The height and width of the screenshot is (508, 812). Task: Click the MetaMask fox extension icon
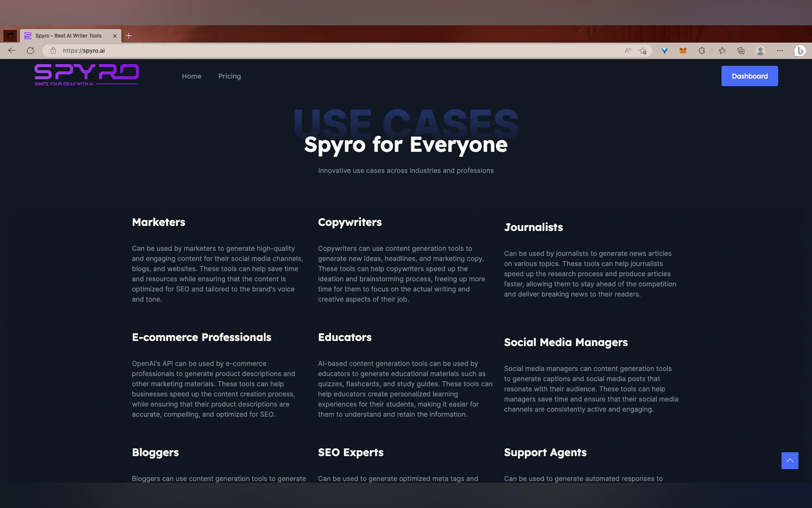click(683, 51)
